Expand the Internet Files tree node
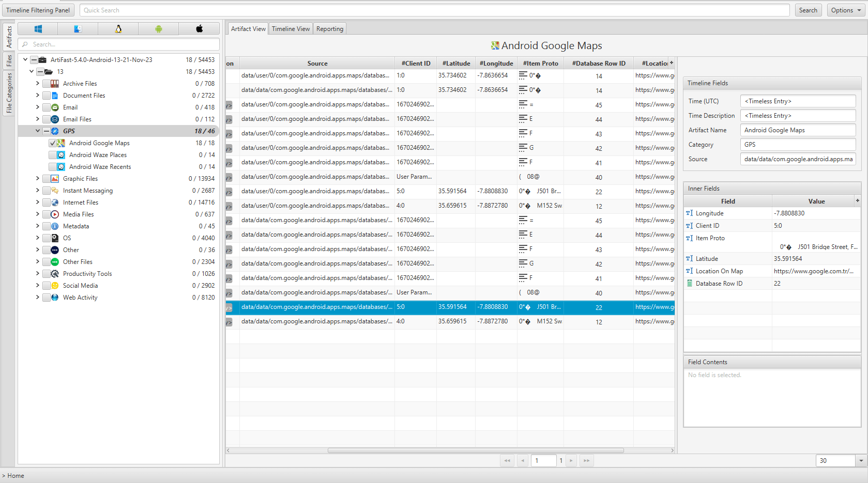868x483 pixels. [38, 202]
